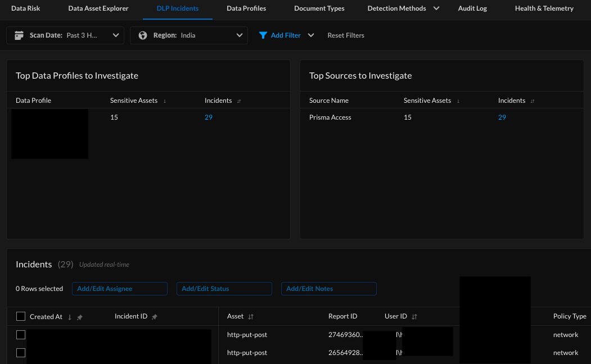Viewport: 591px width, 364px height.
Task: Click the filter funnel icon
Action: point(263,35)
